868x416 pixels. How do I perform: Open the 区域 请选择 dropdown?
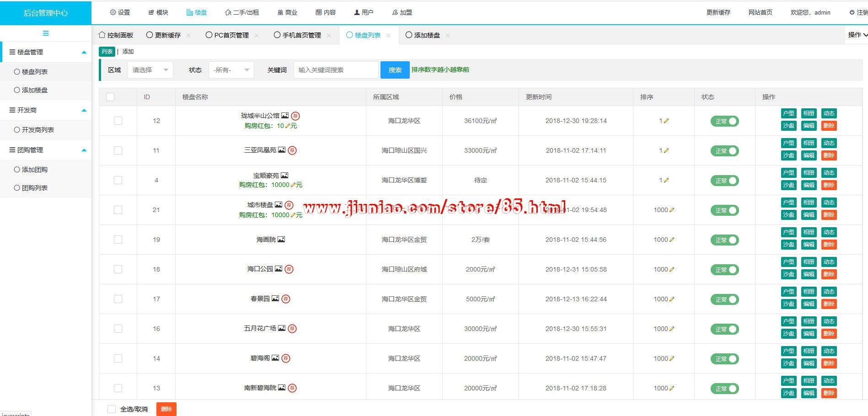point(150,70)
